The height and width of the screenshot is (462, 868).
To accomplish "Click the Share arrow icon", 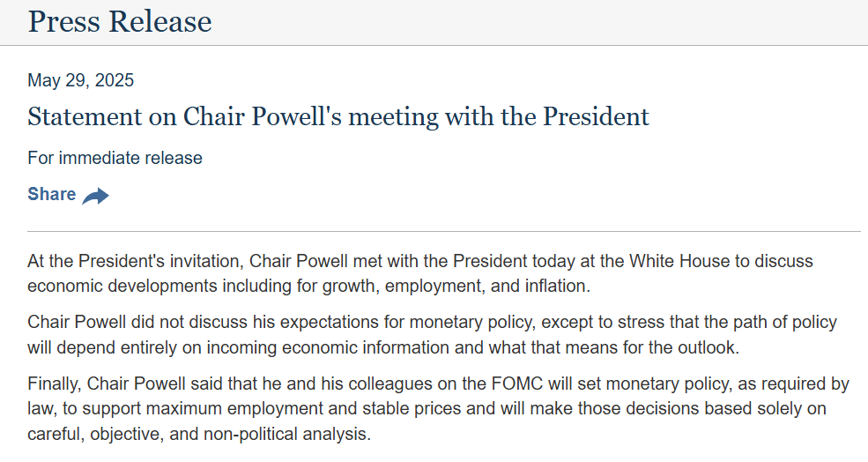I will [x=96, y=196].
